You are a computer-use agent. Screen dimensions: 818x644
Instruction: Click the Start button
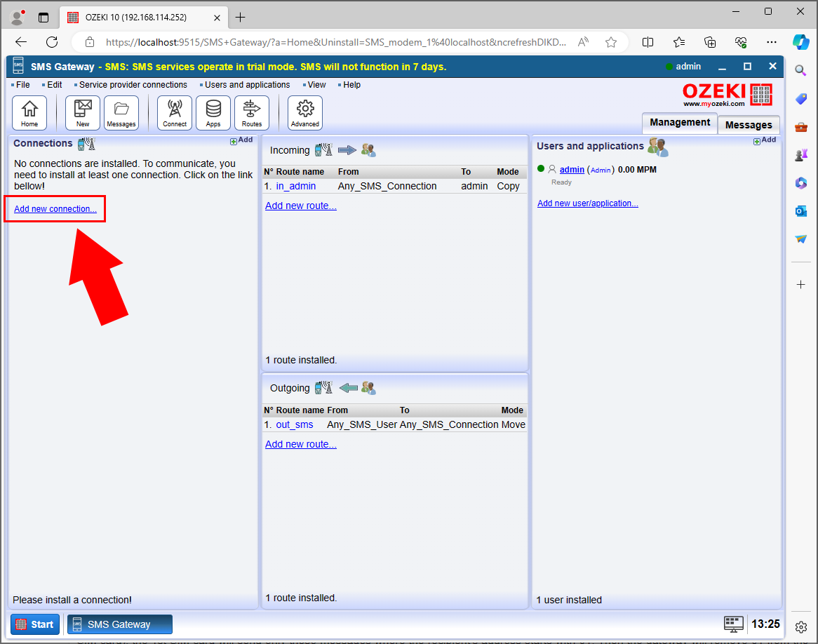point(35,624)
